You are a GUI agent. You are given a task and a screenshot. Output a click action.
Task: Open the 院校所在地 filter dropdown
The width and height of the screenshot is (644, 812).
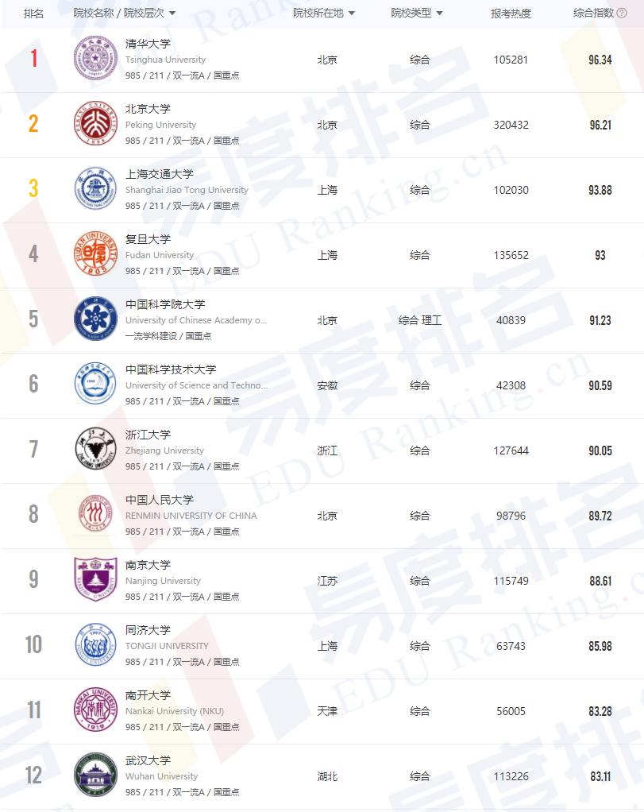tap(352, 14)
